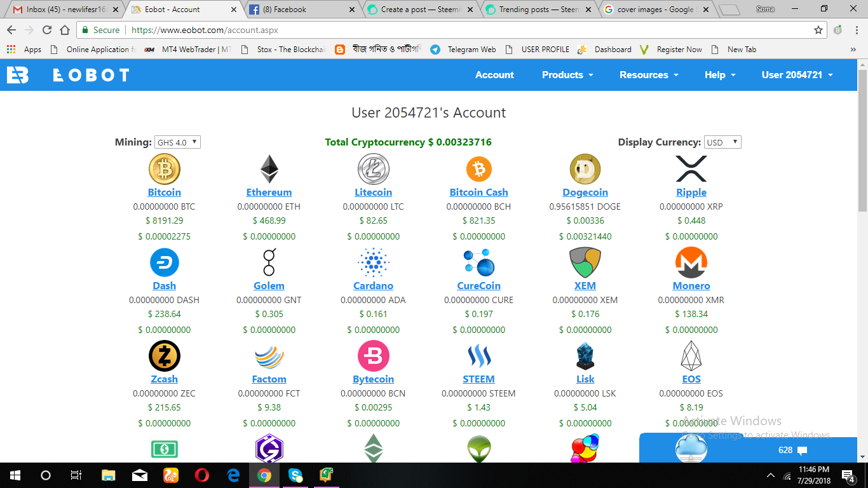This screenshot has width=868, height=488.
Task: Click the Dogecoin coin icon
Action: point(585,168)
